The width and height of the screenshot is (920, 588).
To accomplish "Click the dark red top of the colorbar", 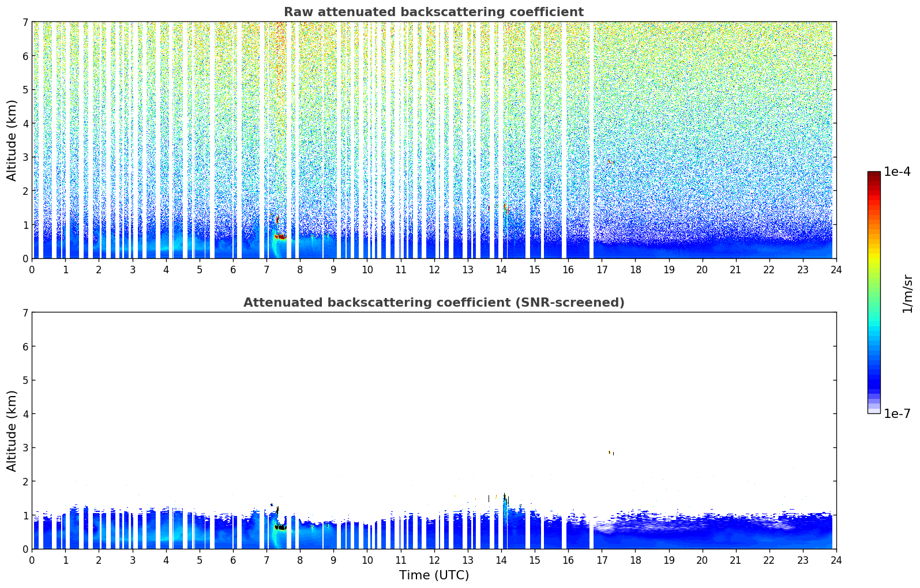I will 874,175.
